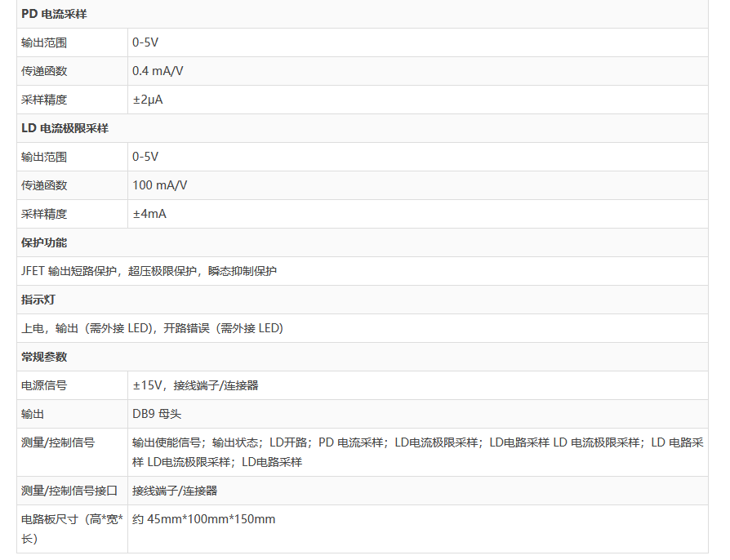
Task: Click the LD 电流极限采样 section header
Action: (65, 128)
